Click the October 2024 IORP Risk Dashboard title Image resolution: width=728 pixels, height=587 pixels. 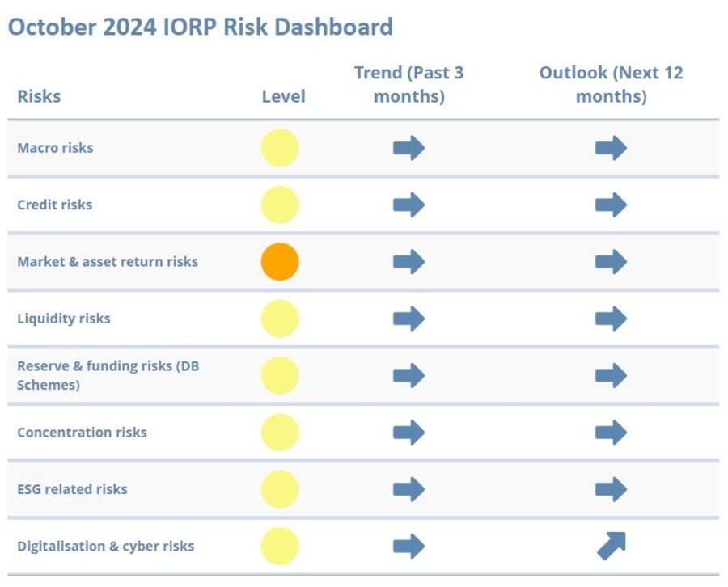[x=200, y=27]
